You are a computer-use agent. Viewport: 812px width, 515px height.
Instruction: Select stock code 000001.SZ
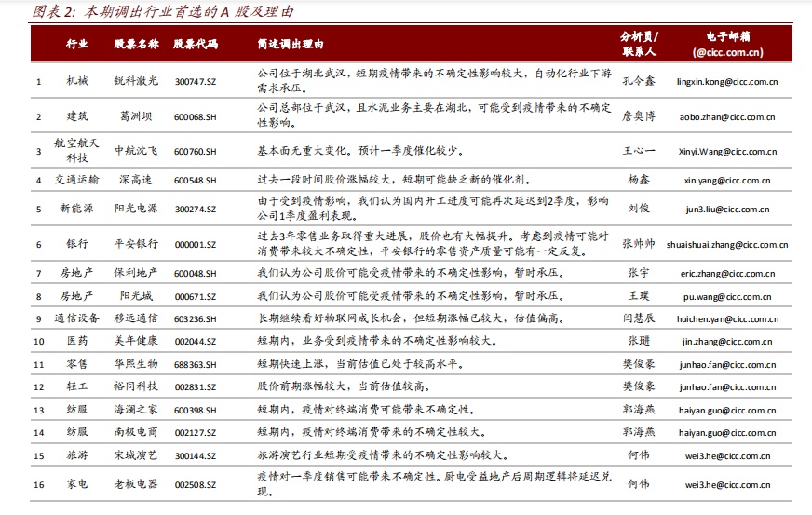click(x=196, y=245)
